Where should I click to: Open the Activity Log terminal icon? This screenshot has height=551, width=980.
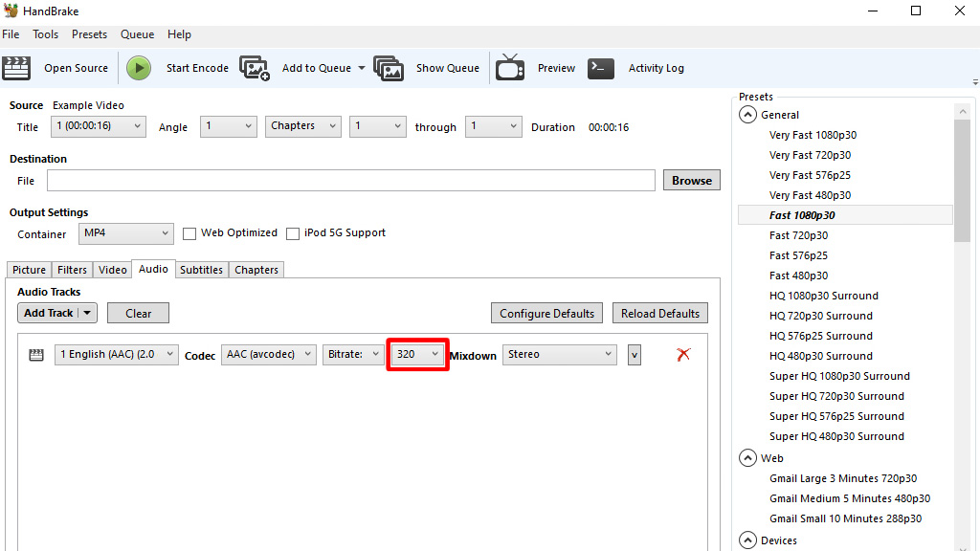point(601,67)
